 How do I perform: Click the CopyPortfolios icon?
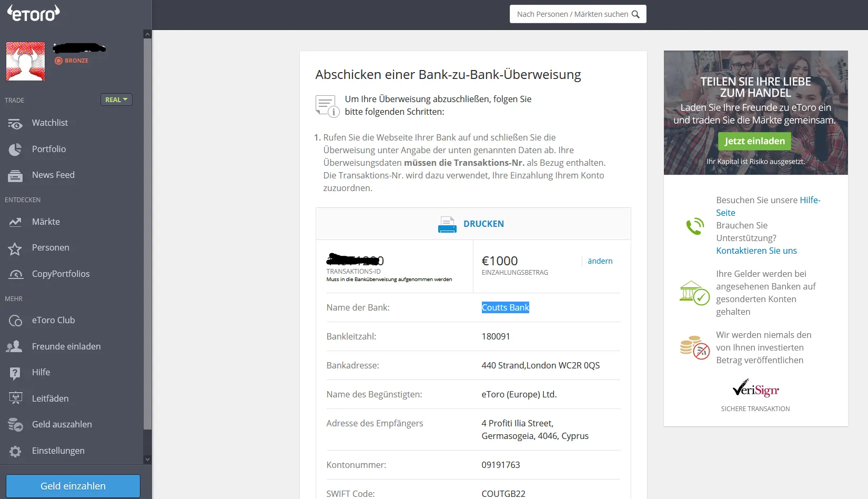pyautogui.click(x=16, y=274)
